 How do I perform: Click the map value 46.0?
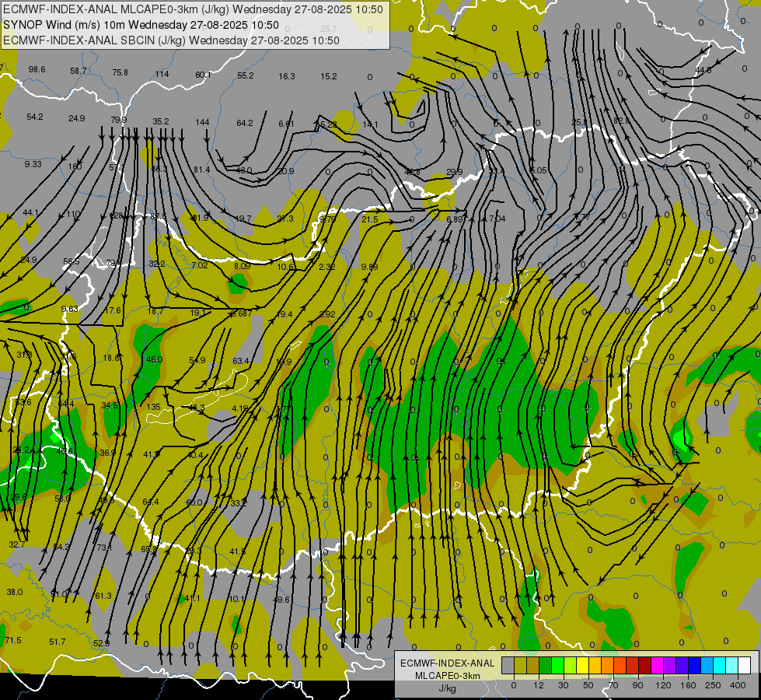[155, 359]
